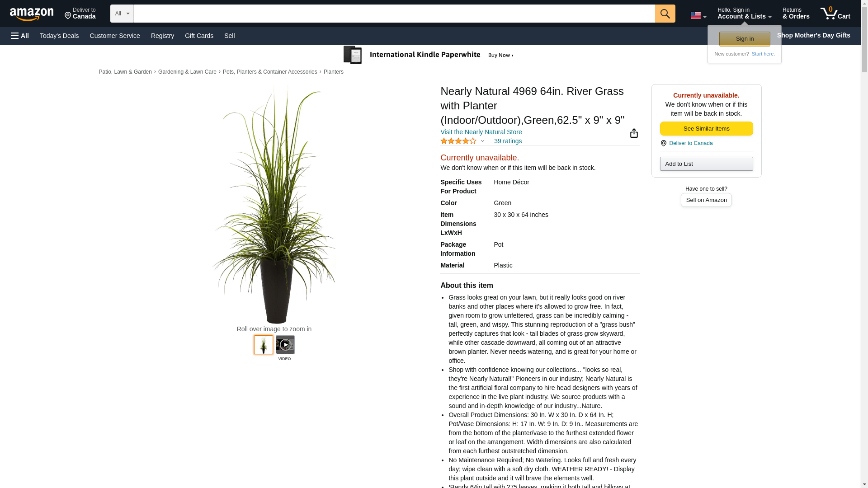The image size is (868, 488).
Task: Click the Deliver to Canada location icon
Action: pos(663,143)
